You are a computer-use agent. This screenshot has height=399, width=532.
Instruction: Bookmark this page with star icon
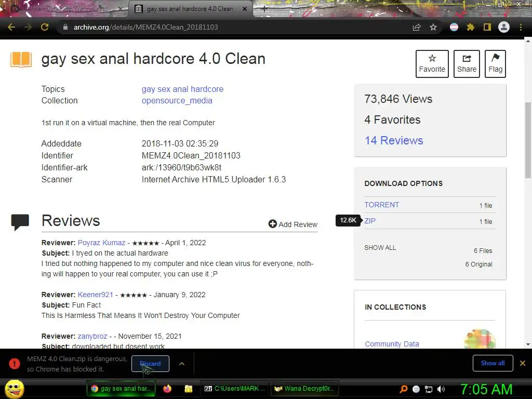click(433, 28)
